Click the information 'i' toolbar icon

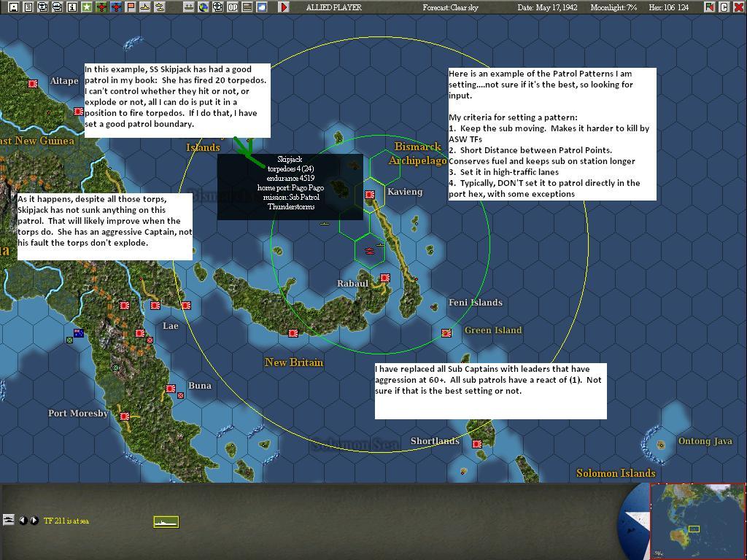(72, 7)
